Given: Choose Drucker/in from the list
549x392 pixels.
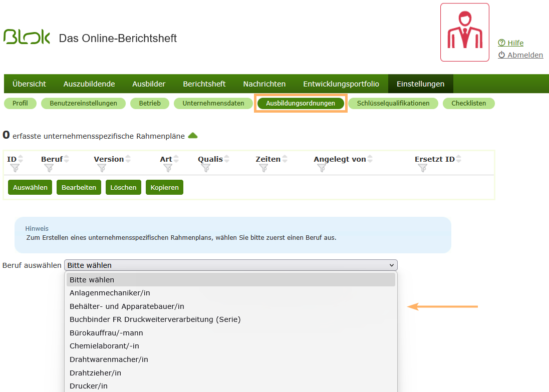Looking at the screenshot, I should [x=231, y=386].
